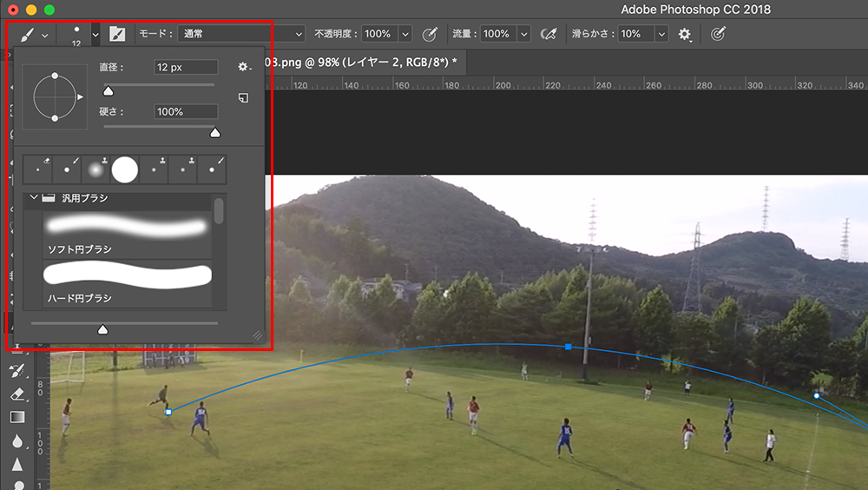The width and height of the screenshot is (868, 490).
Task: Open the 滑らかさ smoothing dropdown arrow
Action: click(x=661, y=34)
